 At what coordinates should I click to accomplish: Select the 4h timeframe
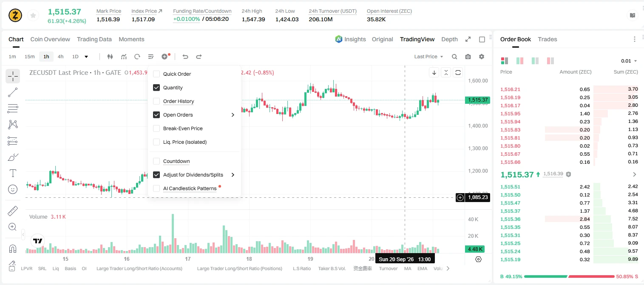(x=61, y=57)
